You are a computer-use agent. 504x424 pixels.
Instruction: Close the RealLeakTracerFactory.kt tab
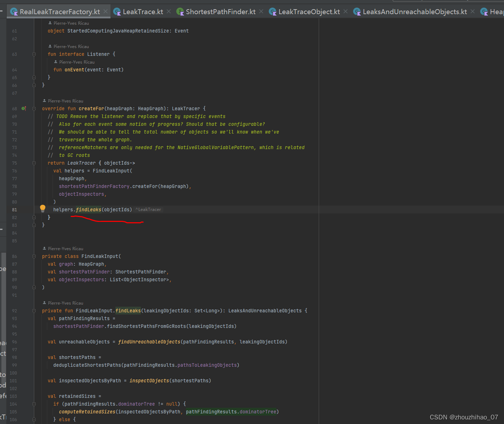106,12
